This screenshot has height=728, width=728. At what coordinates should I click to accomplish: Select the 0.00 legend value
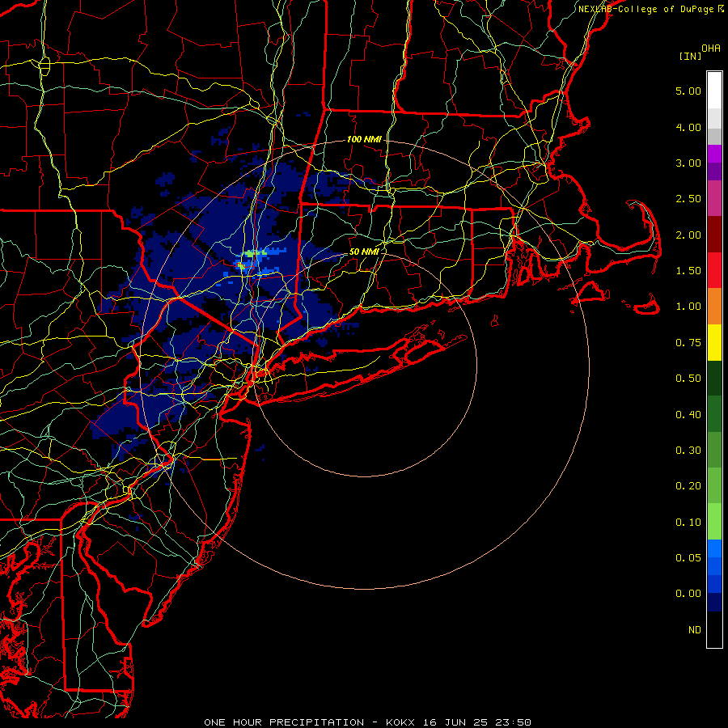688,594
